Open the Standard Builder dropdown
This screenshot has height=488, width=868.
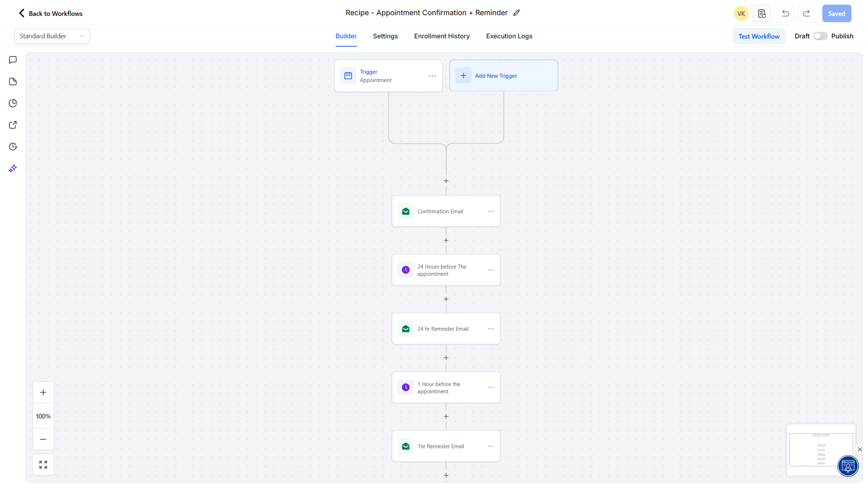point(52,36)
